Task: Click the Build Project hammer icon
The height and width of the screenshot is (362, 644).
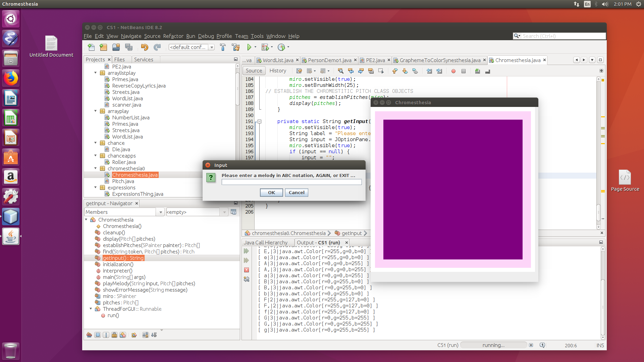Action: 223,47
